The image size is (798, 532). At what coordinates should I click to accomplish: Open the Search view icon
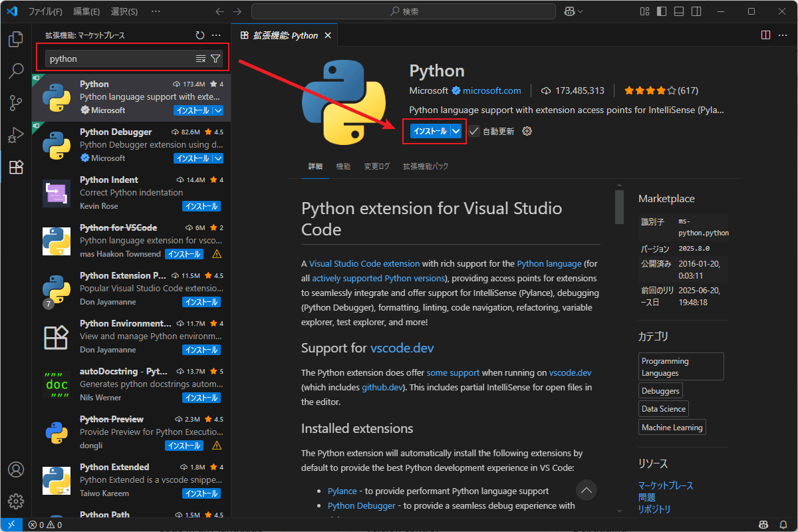pos(15,71)
